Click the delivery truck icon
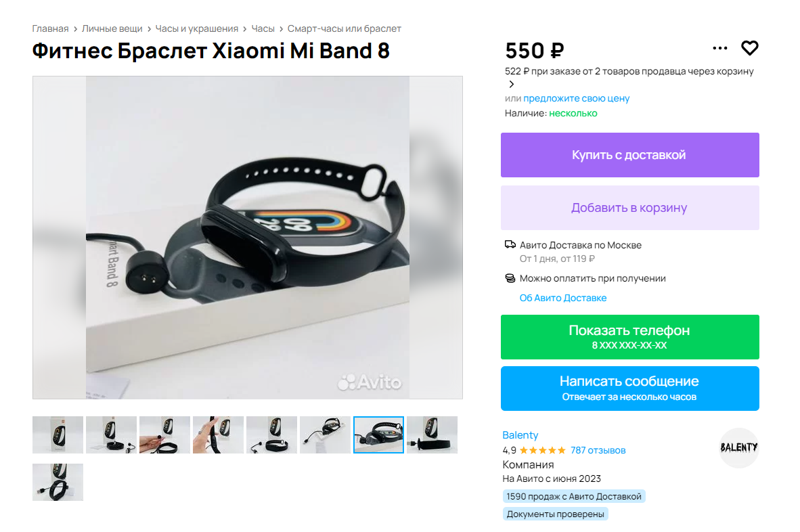Screen dimensions: 800x532 point(510,245)
